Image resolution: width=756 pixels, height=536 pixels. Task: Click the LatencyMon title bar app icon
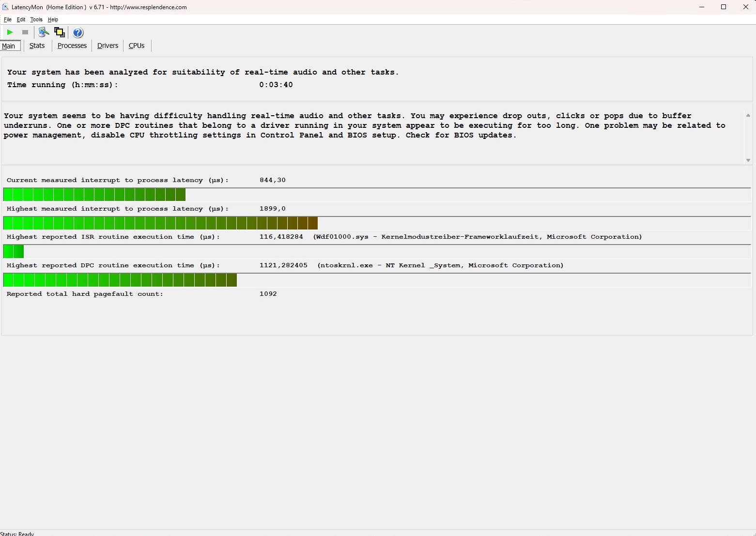click(5, 7)
